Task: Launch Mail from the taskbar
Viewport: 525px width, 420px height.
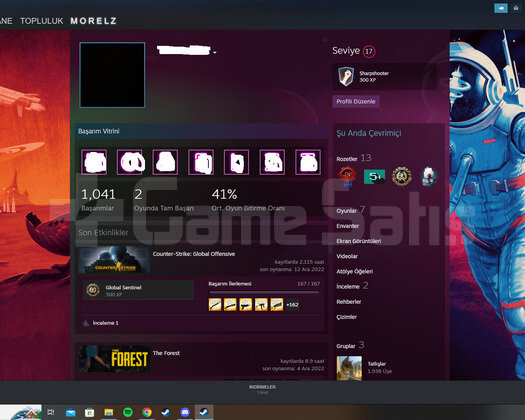Action: [71, 412]
